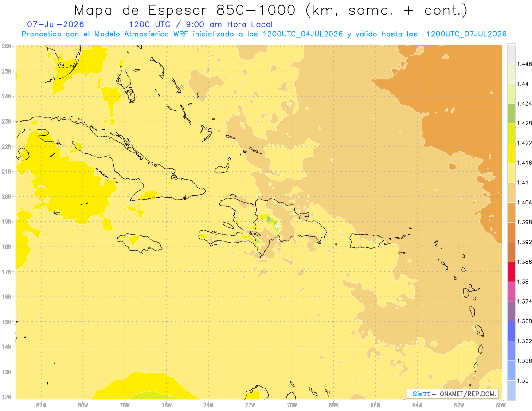This screenshot has width=532, height=411.
Task: Click the 16N latitude label
Action: (x=7, y=297)
